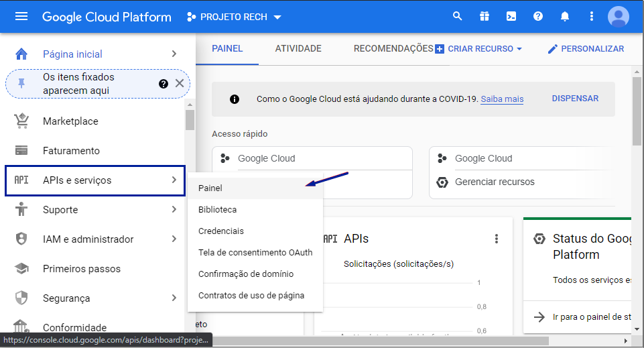644x348 pixels.
Task: Open the APIs card three-dot menu
Action: pos(497,239)
